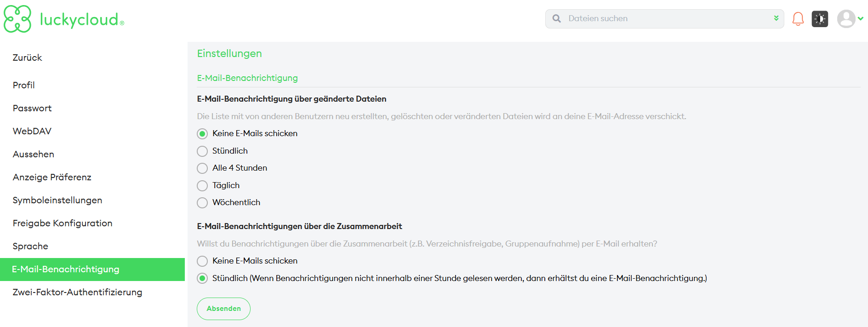Navigate to Zwei-Faktor-Authentifizierung

[77, 292]
